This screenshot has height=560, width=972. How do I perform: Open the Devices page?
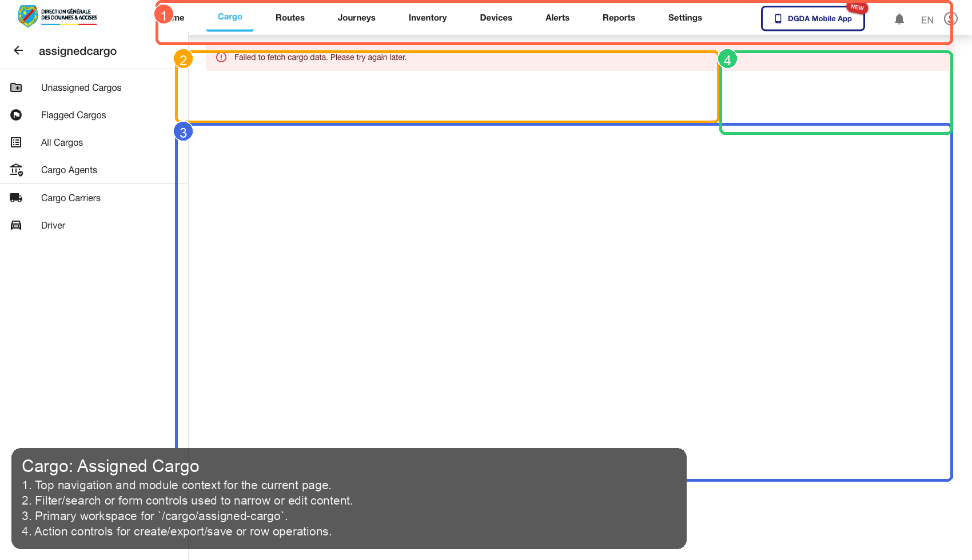[x=496, y=17]
